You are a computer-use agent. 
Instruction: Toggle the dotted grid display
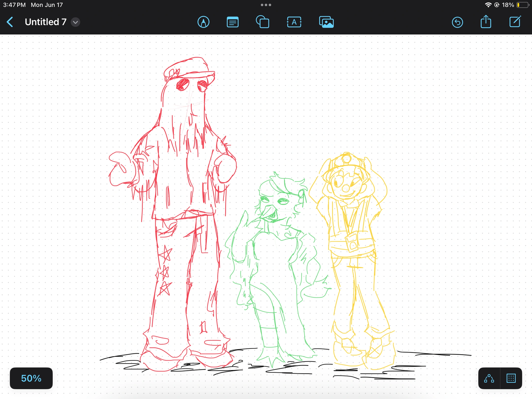pyautogui.click(x=511, y=378)
